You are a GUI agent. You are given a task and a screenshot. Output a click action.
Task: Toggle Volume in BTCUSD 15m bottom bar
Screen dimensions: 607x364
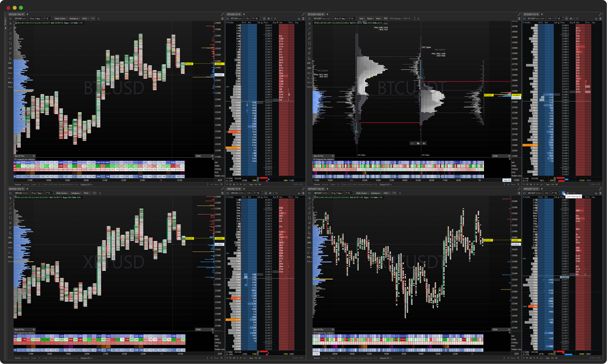pyautogui.click(x=26, y=184)
